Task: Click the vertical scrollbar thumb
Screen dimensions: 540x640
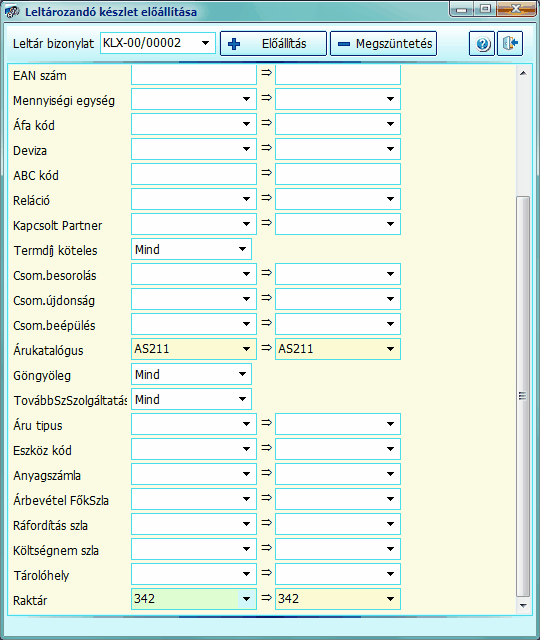Action: [523, 396]
